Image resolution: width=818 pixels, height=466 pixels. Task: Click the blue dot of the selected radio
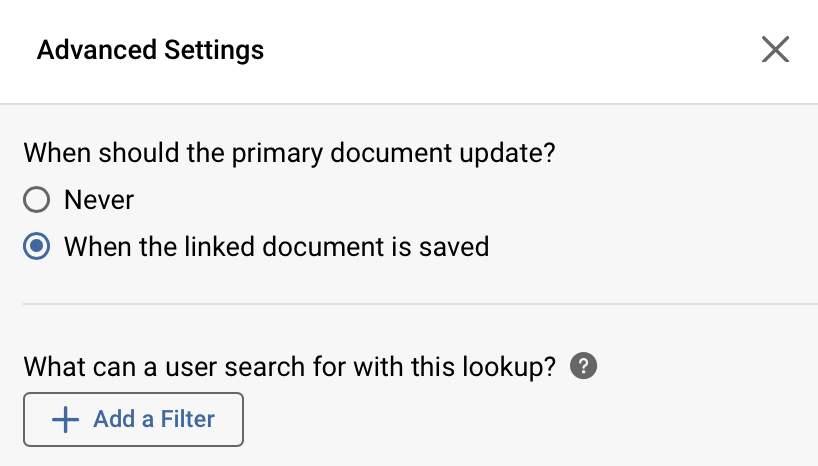pos(37,246)
